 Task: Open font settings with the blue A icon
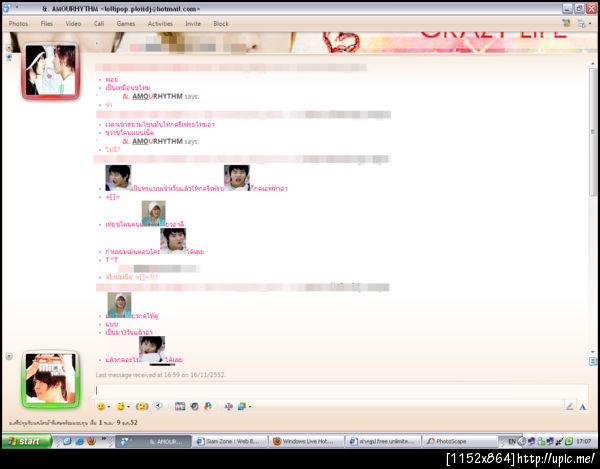pyautogui.click(x=583, y=407)
